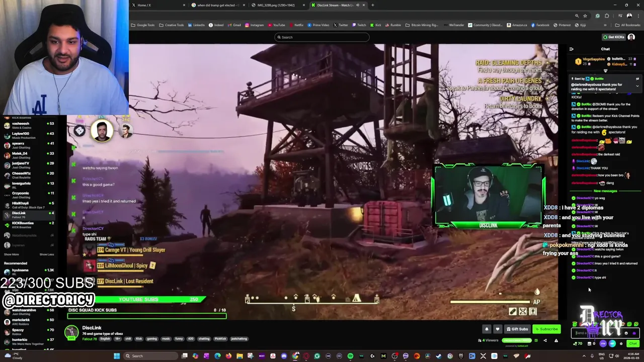Click the zoom magnifier in address bar

click(577, 16)
